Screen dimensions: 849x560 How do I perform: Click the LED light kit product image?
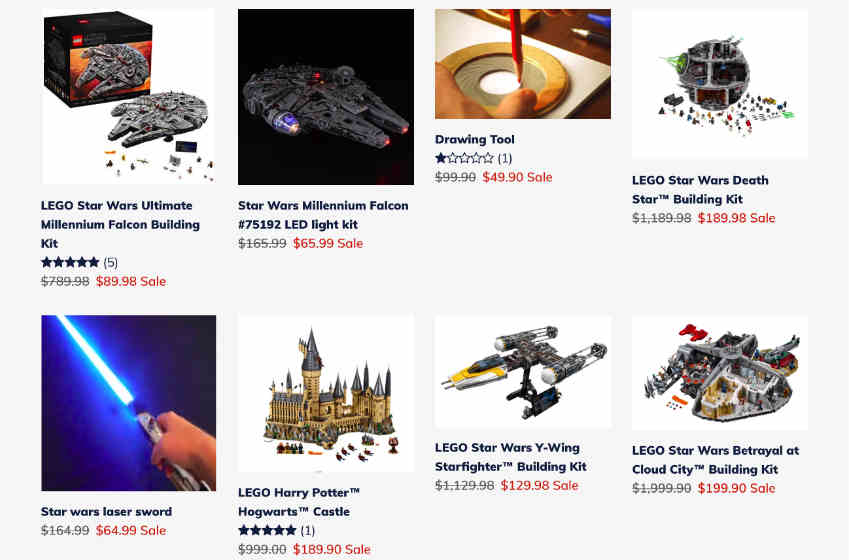pos(326,96)
